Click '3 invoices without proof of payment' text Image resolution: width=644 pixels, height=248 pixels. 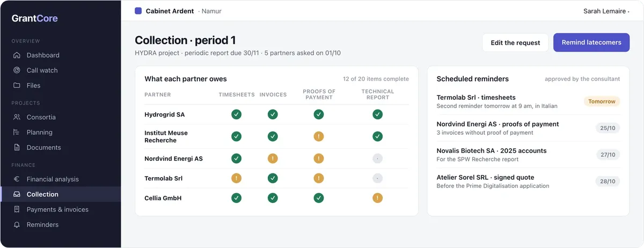click(x=485, y=133)
